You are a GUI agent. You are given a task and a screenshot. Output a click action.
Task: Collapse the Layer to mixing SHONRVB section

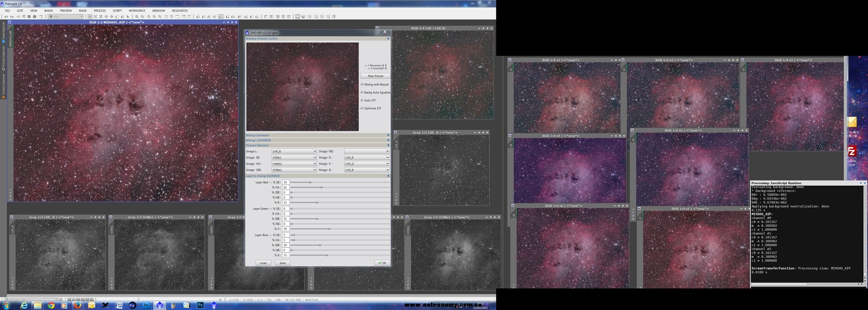(388, 176)
